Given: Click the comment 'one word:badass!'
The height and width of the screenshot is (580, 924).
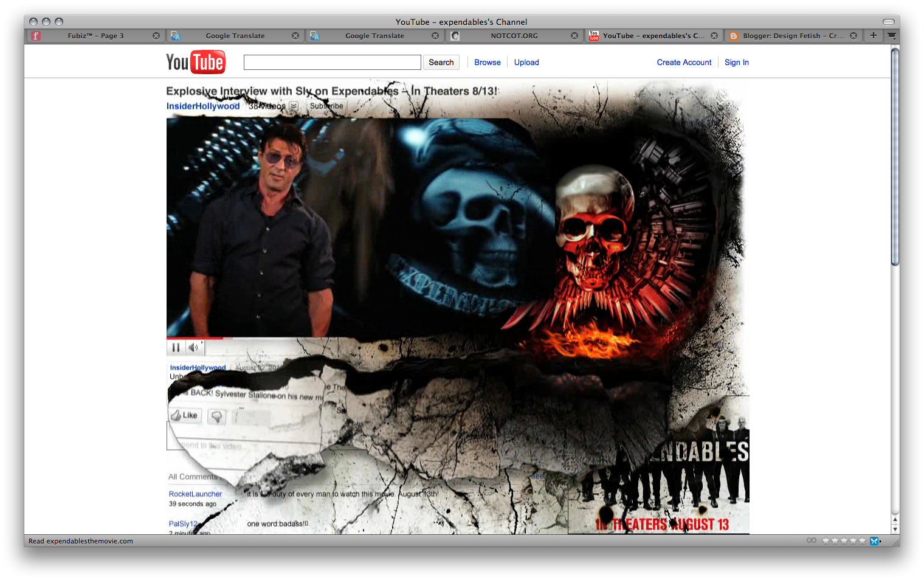Looking at the screenshot, I should [278, 523].
